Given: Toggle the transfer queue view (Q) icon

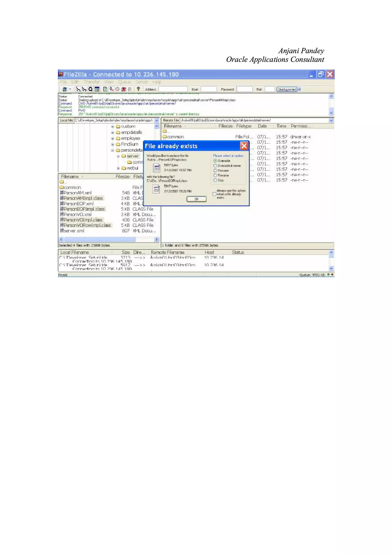Looking at the screenshot, I should point(91,89).
